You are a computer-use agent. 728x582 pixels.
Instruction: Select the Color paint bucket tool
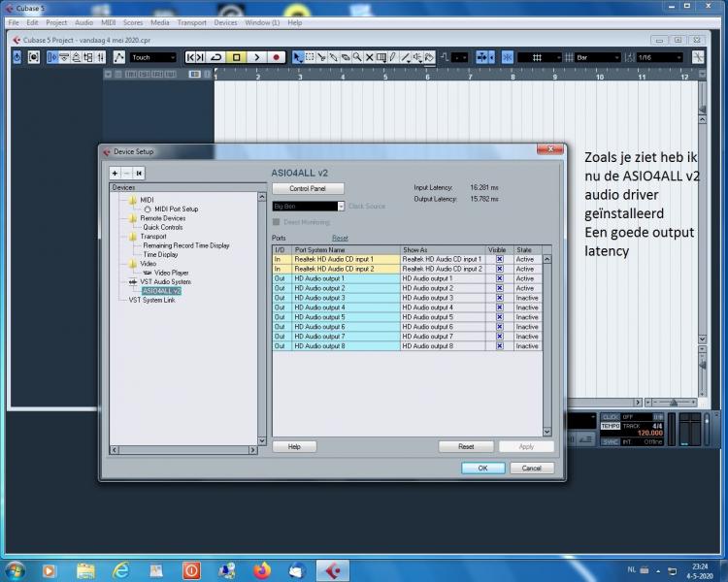coord(429,57)
